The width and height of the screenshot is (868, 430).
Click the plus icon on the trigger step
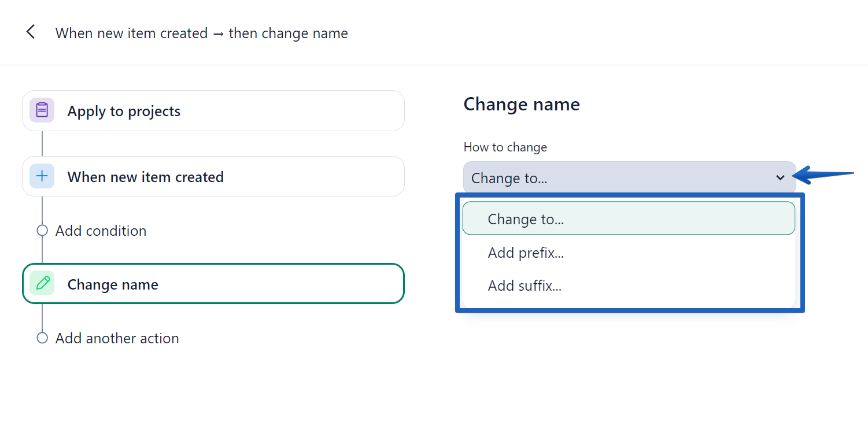click(x=42, y=176)
